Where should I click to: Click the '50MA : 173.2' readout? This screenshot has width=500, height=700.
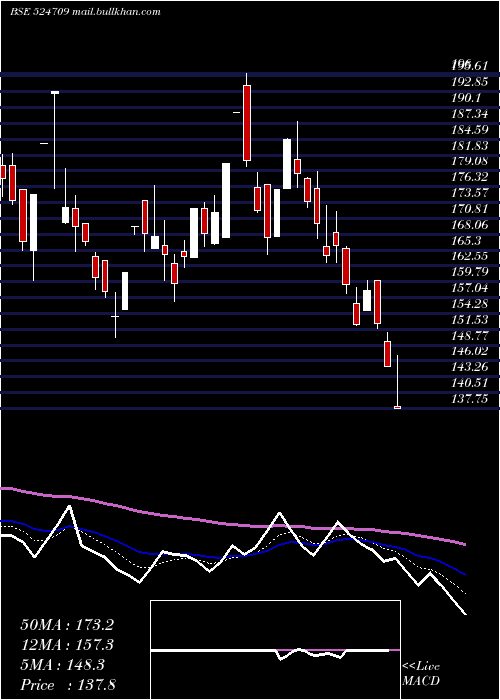pos(67,625)
